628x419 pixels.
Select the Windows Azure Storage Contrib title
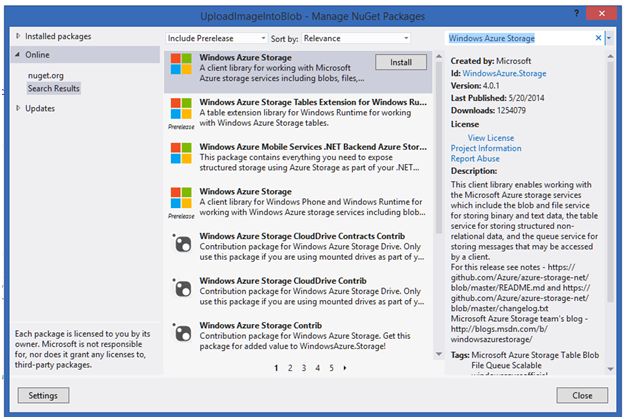click(x=261, y=325)
